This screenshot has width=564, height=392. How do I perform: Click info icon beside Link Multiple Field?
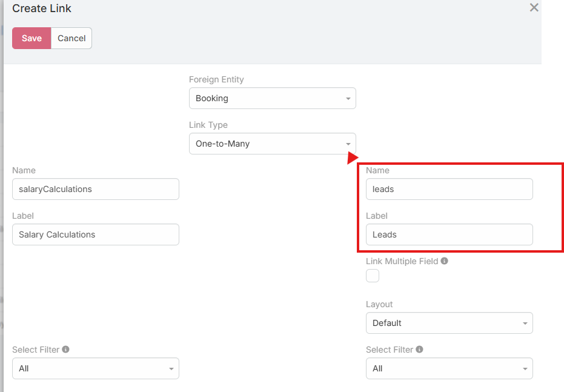pos(444,261)
